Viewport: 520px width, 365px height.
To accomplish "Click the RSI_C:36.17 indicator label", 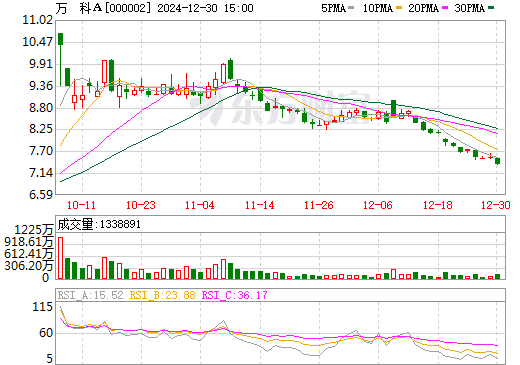I will [235, 295].
